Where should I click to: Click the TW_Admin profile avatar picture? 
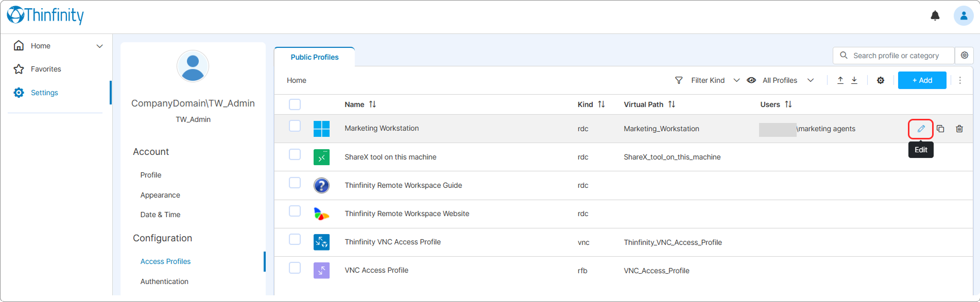point(193,66)
